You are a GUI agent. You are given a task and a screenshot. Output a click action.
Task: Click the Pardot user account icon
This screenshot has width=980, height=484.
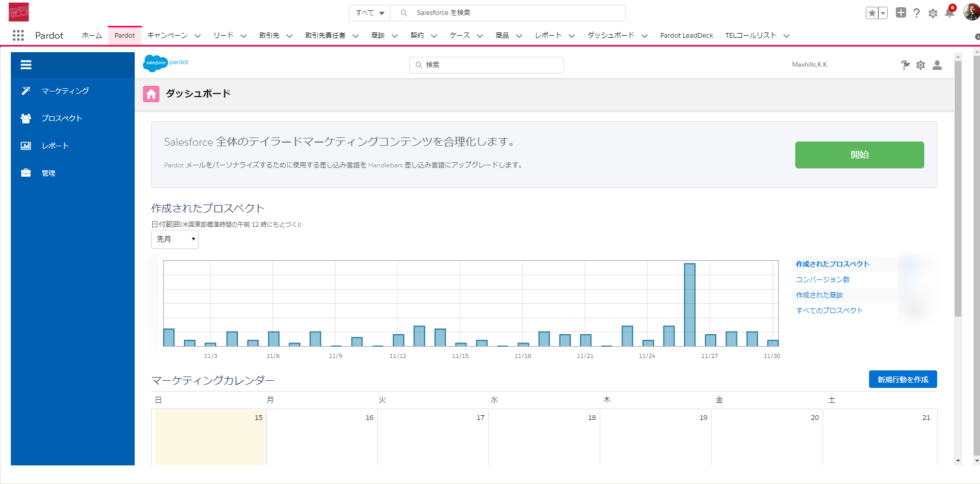937,65
